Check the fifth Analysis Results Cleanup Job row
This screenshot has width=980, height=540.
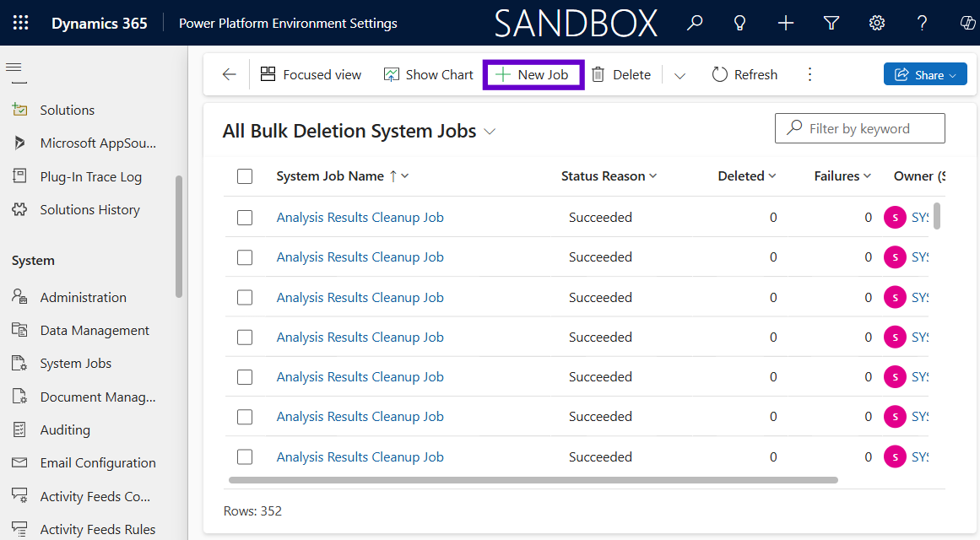pos(245,377)
